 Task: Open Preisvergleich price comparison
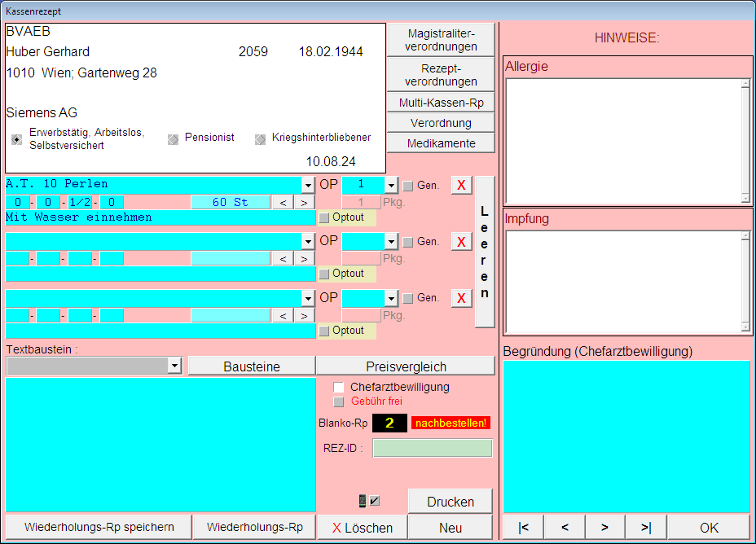point(405,366)
